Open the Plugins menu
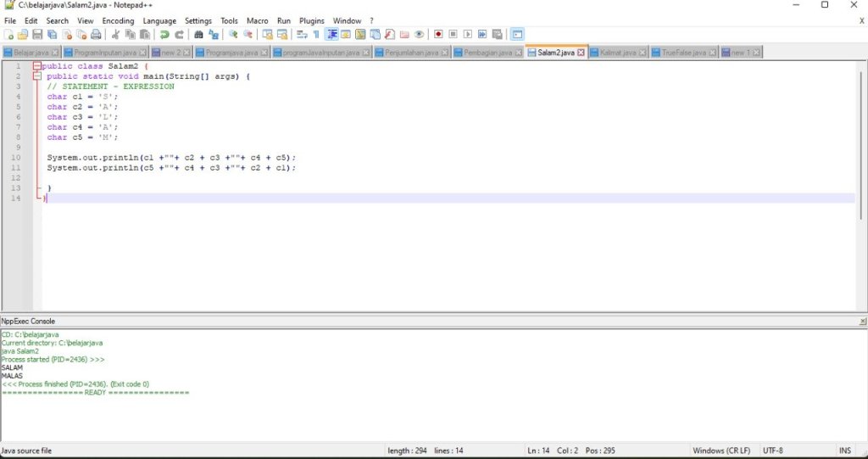868x459 pixels. tap(311, 20)
